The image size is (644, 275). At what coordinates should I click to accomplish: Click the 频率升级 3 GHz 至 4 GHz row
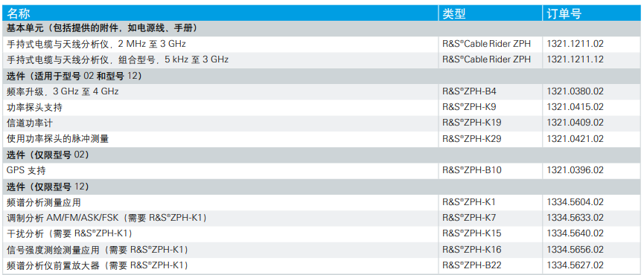[x=322, y=91]
